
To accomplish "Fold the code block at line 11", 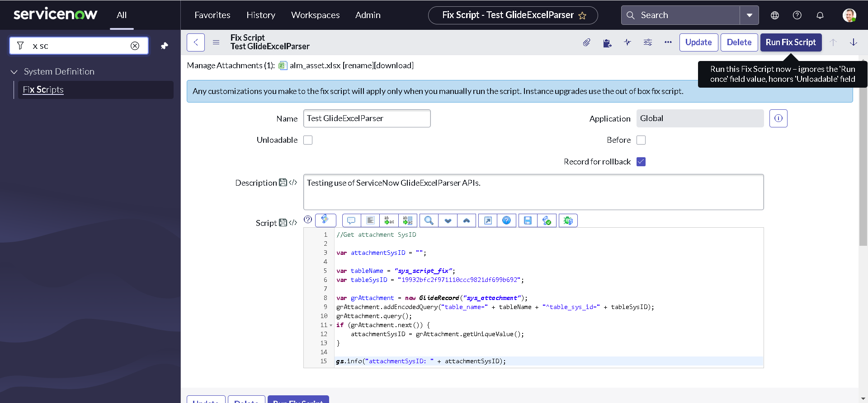I will pyautogui.click(x=331, y=325).
